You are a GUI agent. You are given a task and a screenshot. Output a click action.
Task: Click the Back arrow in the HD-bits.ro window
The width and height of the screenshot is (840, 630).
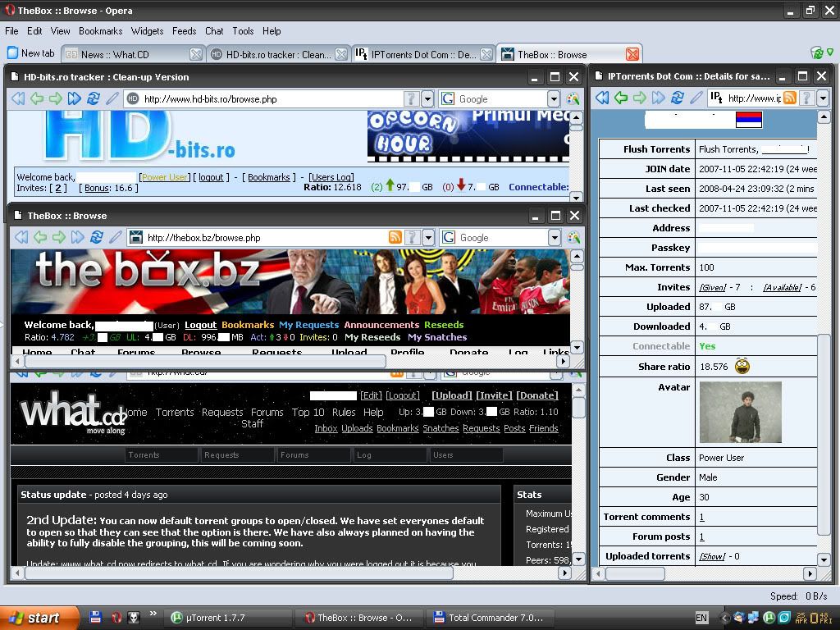(x=36, y=98)
